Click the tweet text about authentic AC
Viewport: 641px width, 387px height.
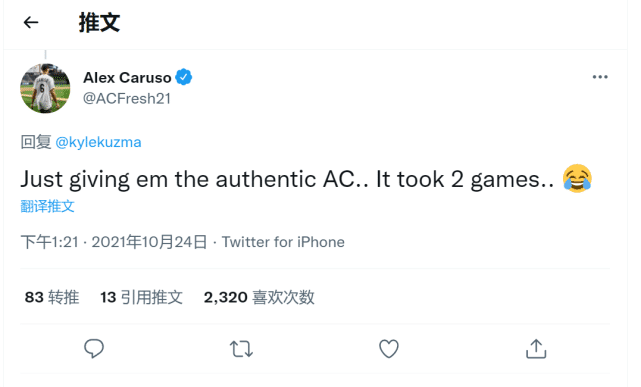287,179
